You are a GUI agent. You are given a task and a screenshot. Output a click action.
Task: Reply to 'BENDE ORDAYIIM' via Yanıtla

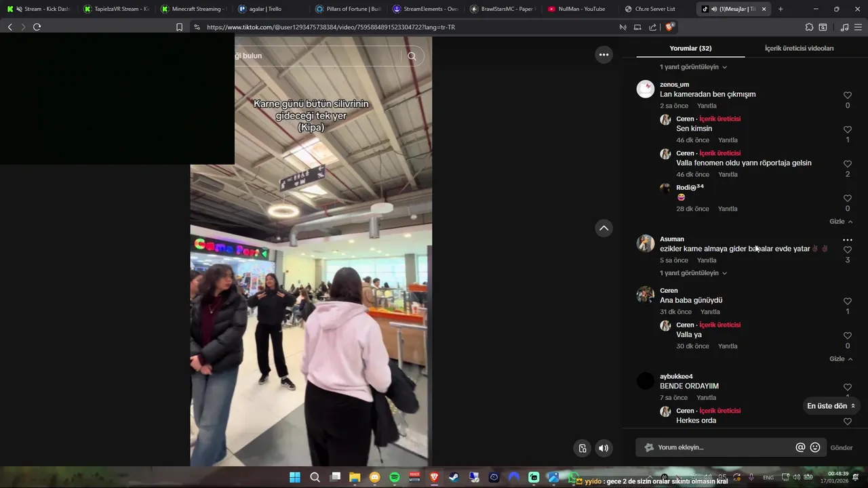(x=706, y=398)
